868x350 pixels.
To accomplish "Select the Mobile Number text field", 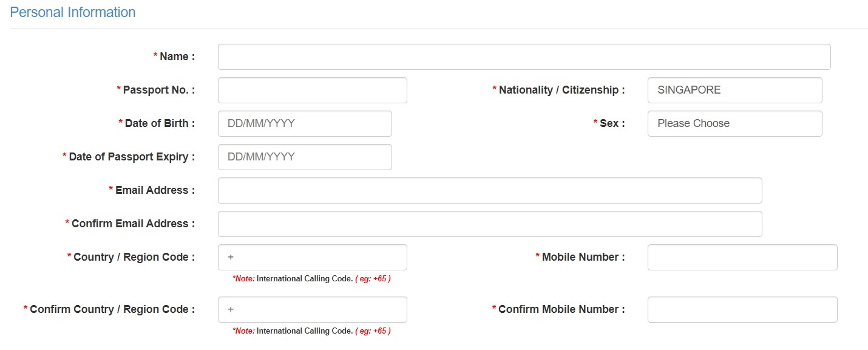I will [742, 257].
